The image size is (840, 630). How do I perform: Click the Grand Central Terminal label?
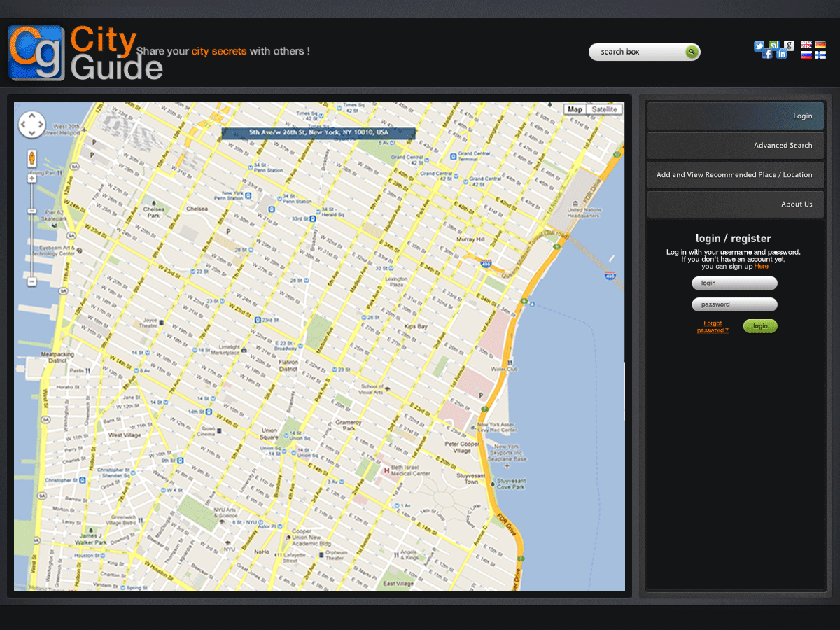(474, 155)
